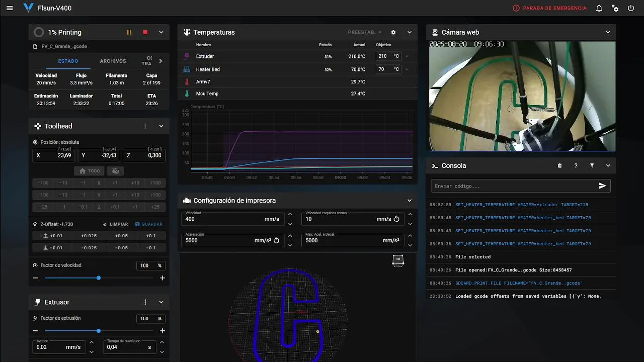Edit the Velocidad 400 mm/s field

232,219
